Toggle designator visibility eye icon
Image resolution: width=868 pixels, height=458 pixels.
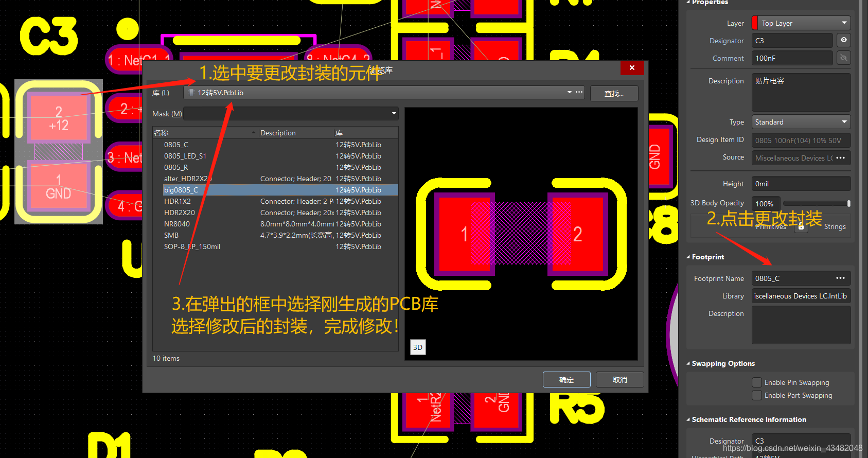[844, 40]
